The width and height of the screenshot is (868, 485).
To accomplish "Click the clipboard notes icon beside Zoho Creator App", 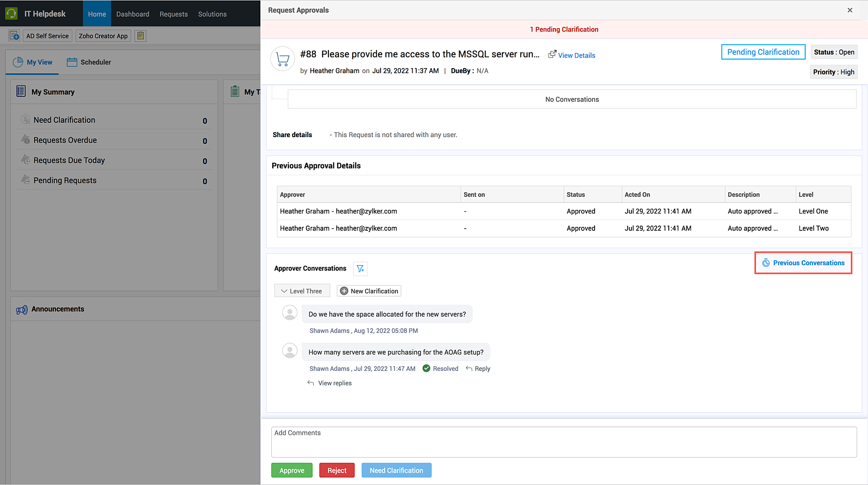I will (x=140, y=36).
